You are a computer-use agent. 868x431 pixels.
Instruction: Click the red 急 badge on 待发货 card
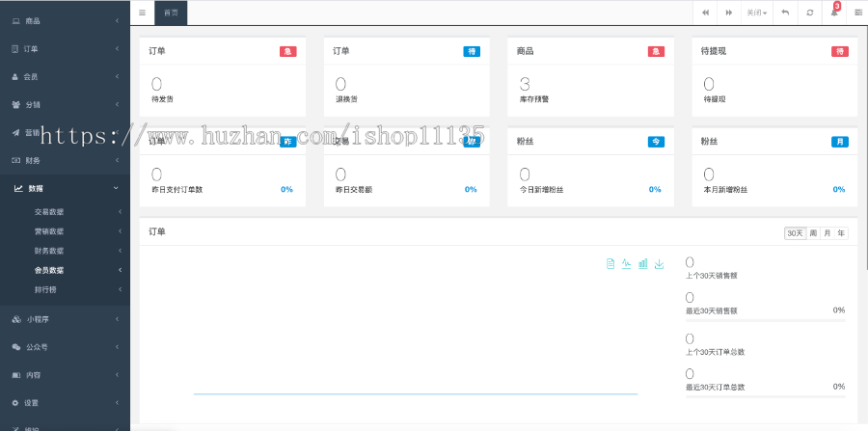pyautogui.click(x=287, y=51)
